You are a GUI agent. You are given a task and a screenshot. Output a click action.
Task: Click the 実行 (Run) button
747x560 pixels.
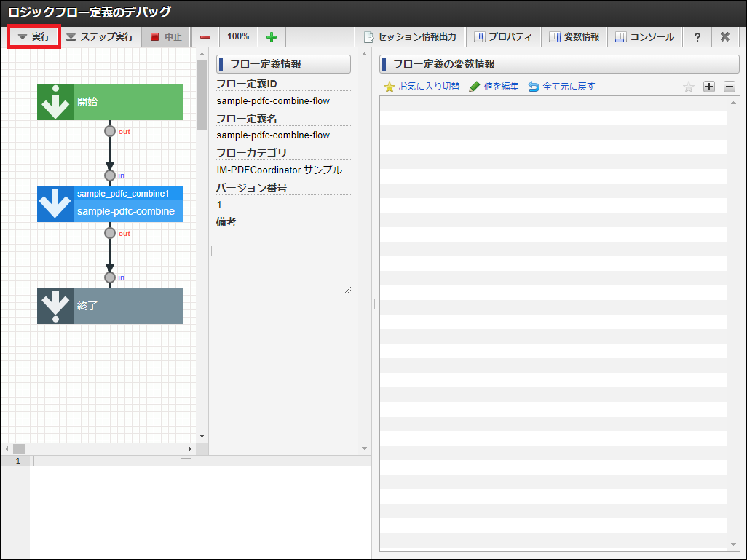click(x=33, y=36)
